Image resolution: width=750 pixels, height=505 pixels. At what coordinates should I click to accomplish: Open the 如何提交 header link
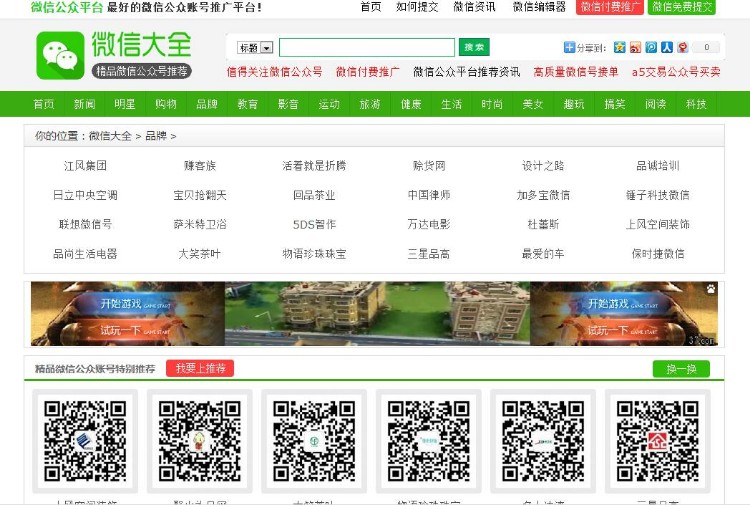pyautogui.click(x=417, y=7)
